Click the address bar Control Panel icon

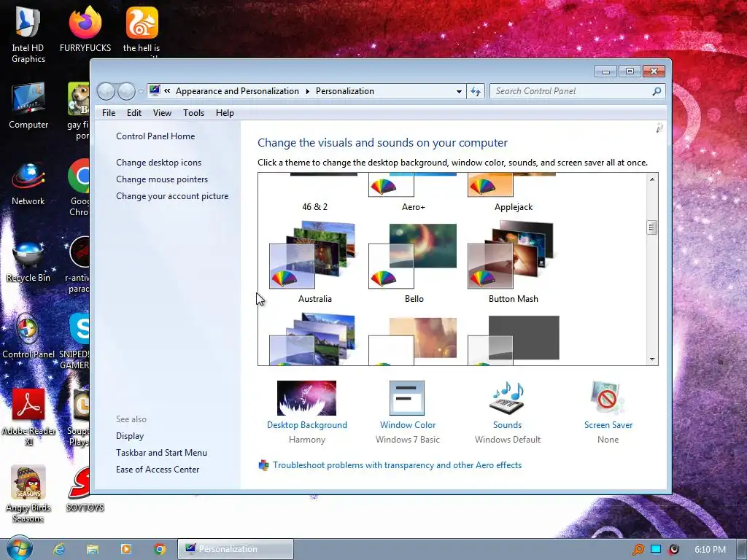[155, 90]
